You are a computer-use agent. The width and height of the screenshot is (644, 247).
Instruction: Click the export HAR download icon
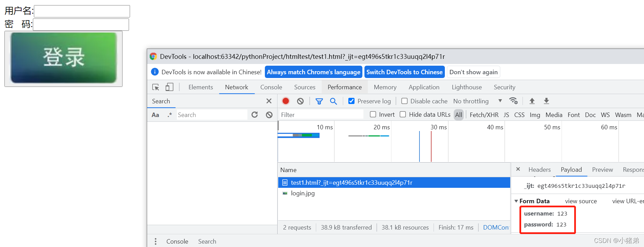[x=546, y=101]
